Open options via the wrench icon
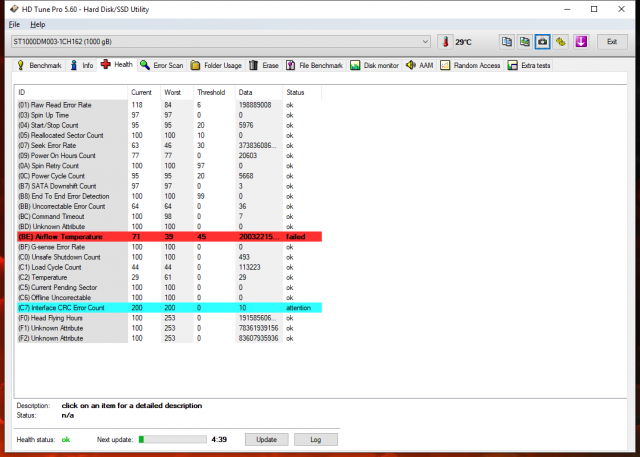 pyautogui.click(x=561, y=42)
